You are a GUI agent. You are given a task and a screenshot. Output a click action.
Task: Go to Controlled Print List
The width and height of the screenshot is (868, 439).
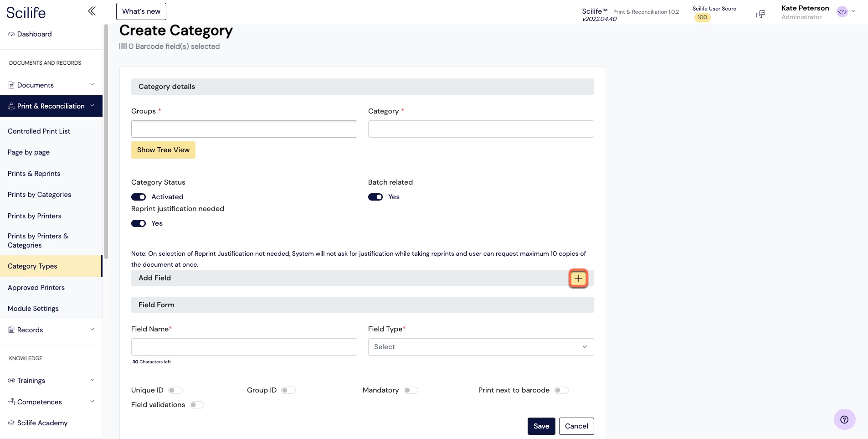(39, 131)
